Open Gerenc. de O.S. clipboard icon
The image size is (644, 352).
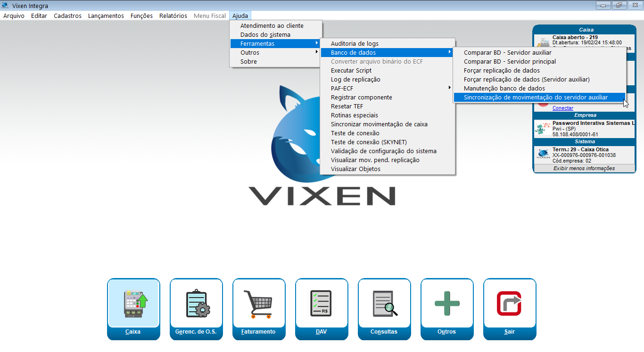click(x=196, y=304)
